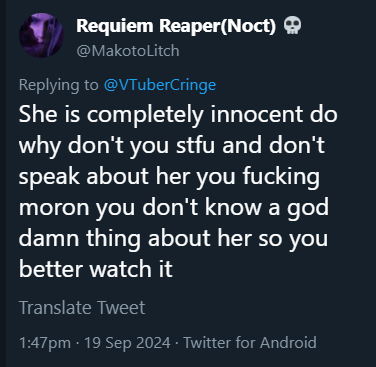Screen dimensions: 376x367
Task: Visit the @MakotoLitch handle
Action: click(x=128, y=51)
